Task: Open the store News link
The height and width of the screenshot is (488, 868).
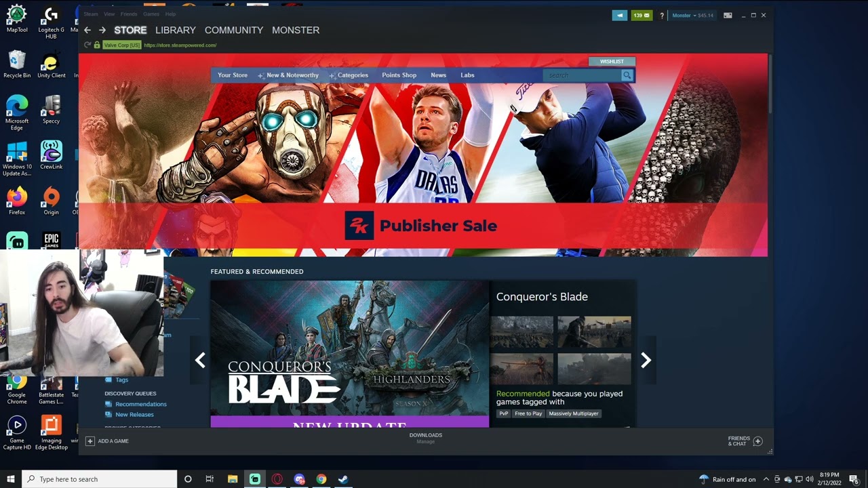Action: (438, 75)
